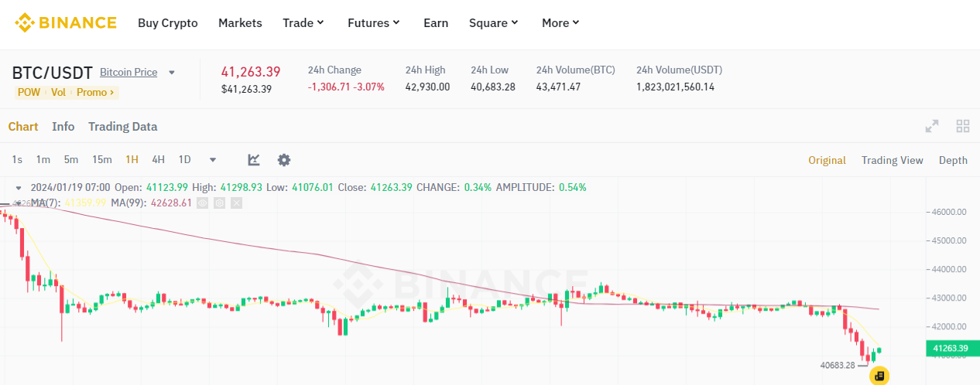980x385 pixels.
Task: Select the 1H interval
Action: click(132, 160)
